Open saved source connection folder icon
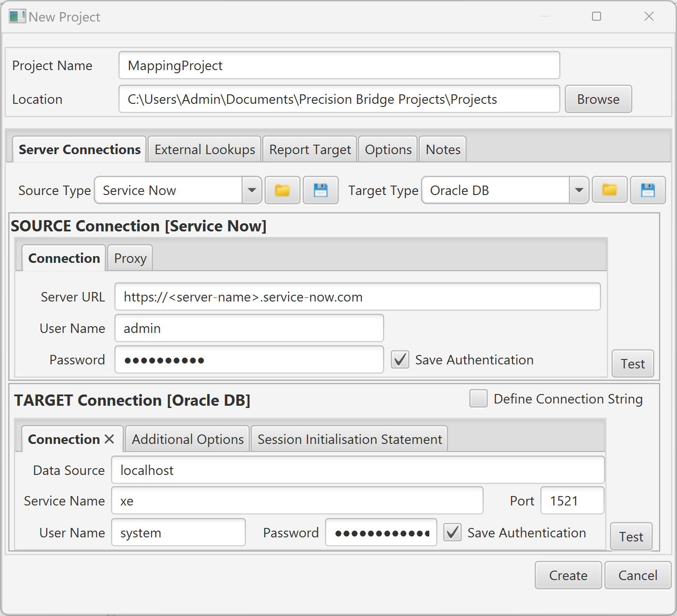Viewport: 677px width, 616px height. pyautogui.click(x=282, y=191)
